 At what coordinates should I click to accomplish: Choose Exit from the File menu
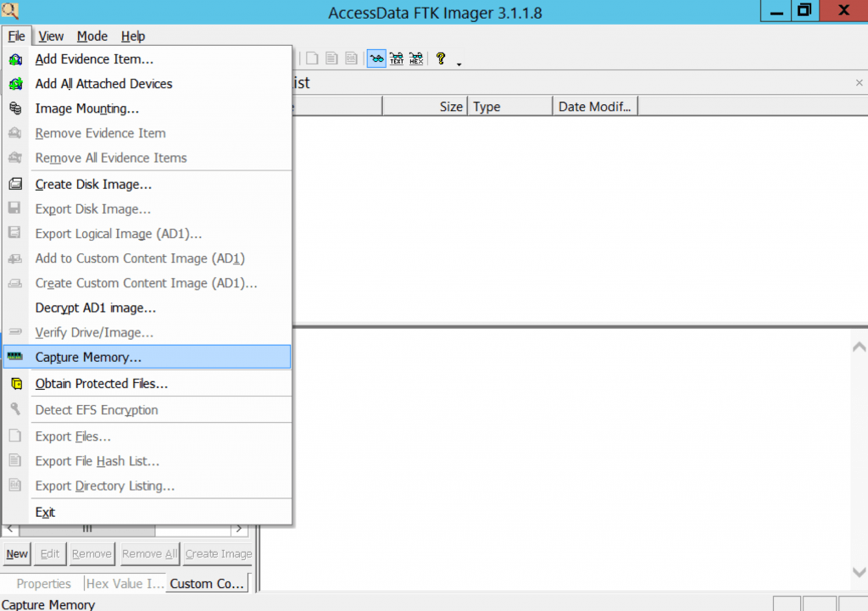pos(147,512)
